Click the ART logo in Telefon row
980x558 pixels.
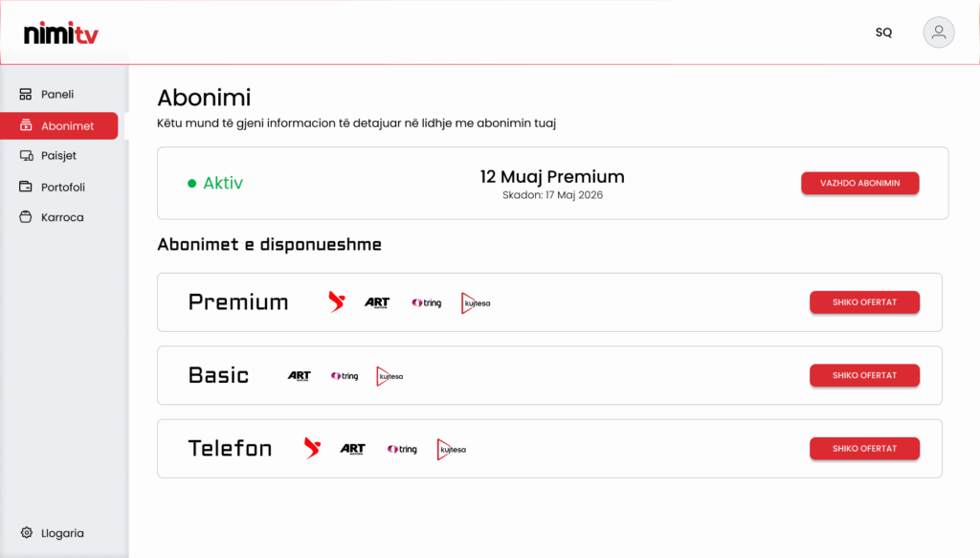352,449
